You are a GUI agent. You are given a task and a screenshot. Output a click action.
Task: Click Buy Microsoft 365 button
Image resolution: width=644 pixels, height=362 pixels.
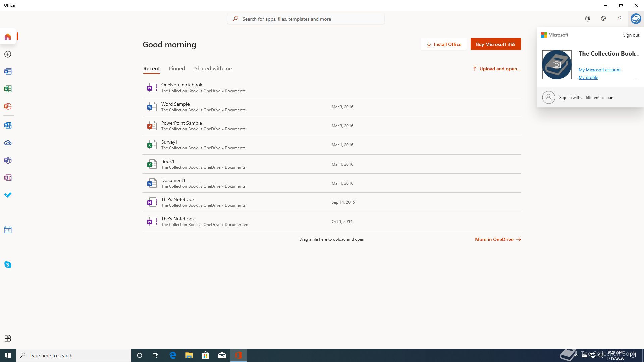(495, 44)
